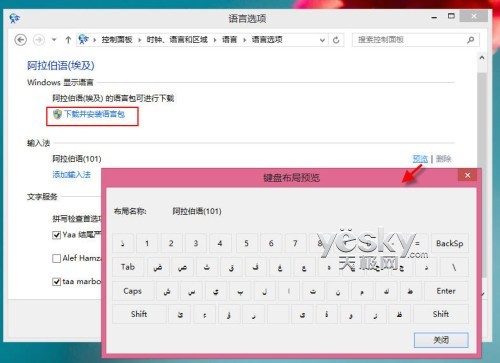This screenshot has width=500, height=363.
Task: Toggle the taa marboota checkbox
Action: pos(56,282)
